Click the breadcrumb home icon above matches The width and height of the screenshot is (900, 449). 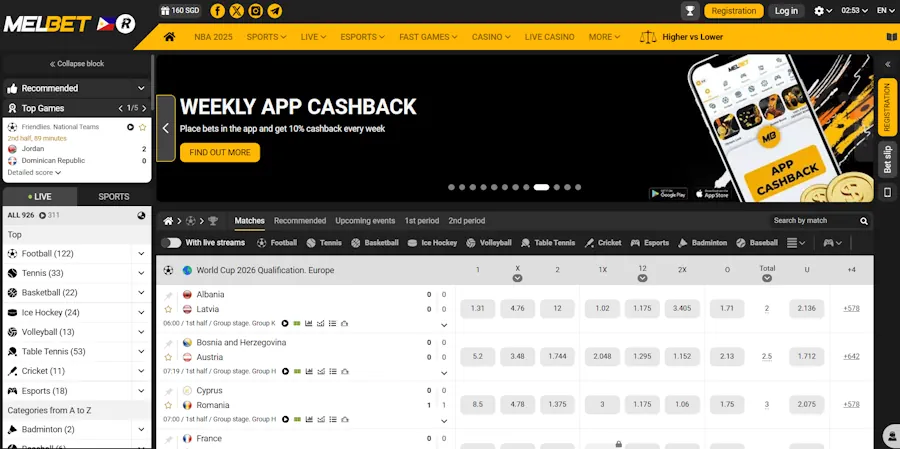pyautogui.click(x=168, y=221)
